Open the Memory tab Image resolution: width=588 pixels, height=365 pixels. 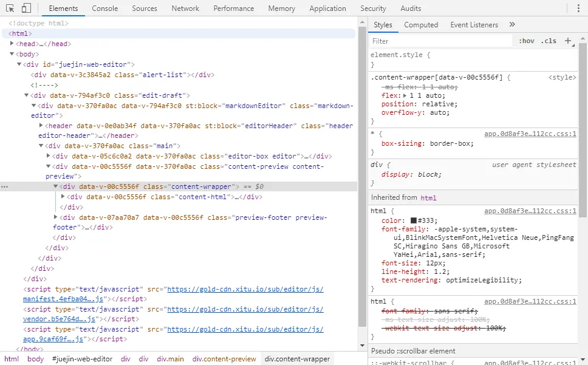click(282, 9)
